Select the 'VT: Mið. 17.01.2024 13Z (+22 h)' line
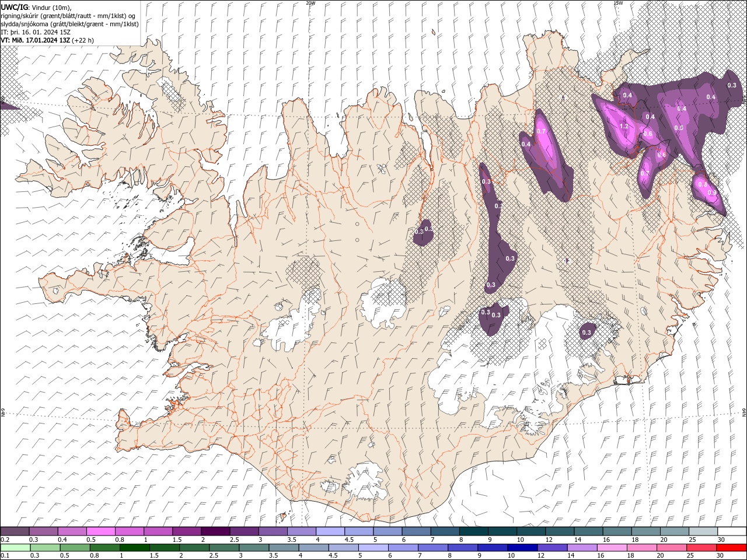Screen dimensions: 747x560 (47, 40)
